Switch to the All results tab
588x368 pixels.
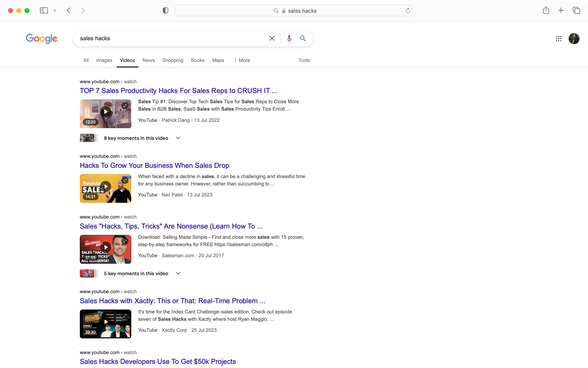click(86, 60)
